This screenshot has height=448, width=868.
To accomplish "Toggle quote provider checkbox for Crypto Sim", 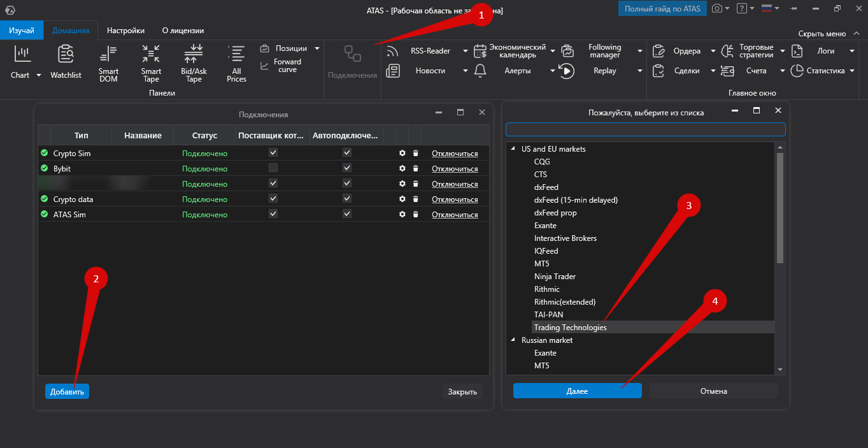I will point(273,153).
